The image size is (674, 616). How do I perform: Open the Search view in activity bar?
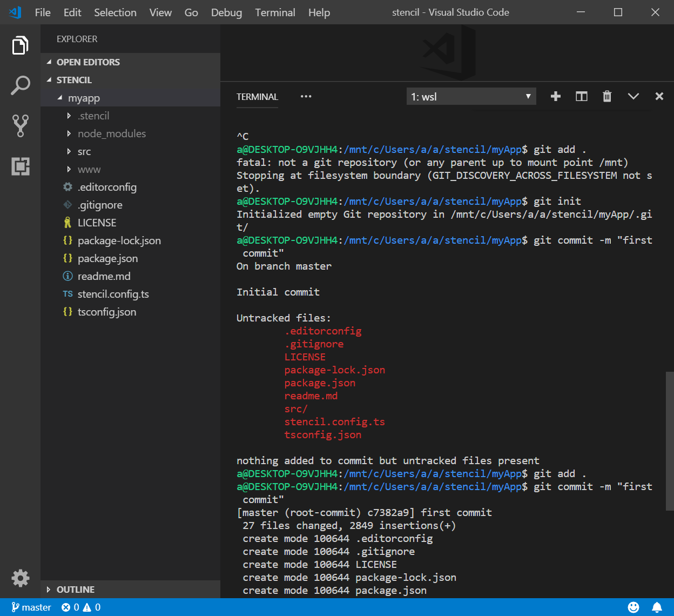tap(20, 85)
